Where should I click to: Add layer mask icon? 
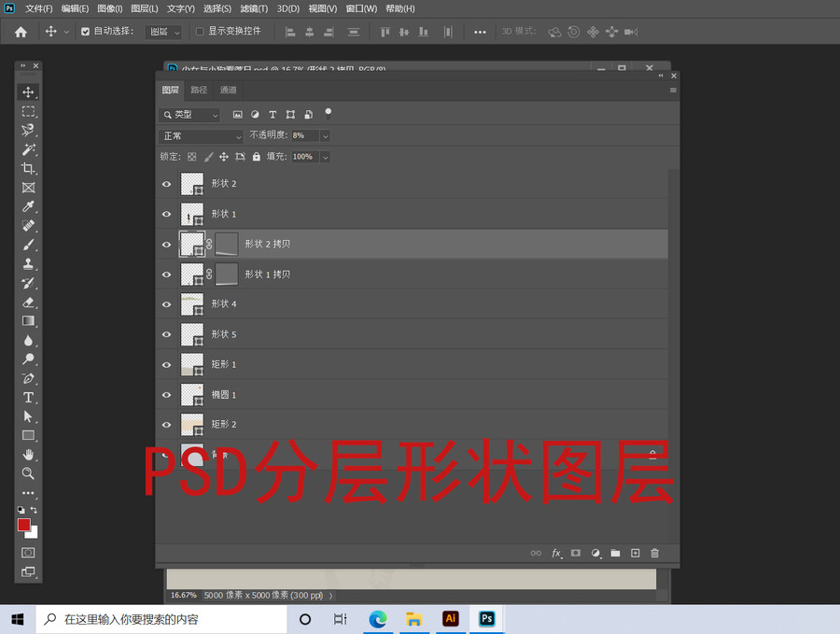point(576,553)
